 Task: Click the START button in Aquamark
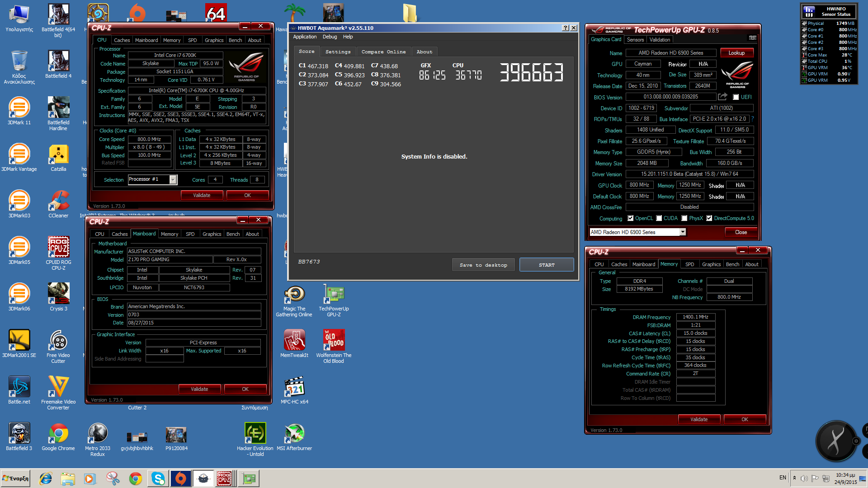(547, 265)
